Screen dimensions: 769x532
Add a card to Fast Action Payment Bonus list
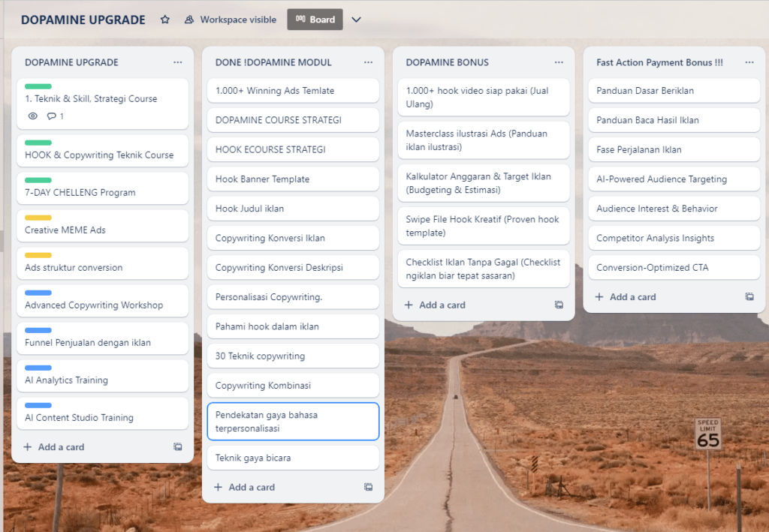[x=626, y=296]
